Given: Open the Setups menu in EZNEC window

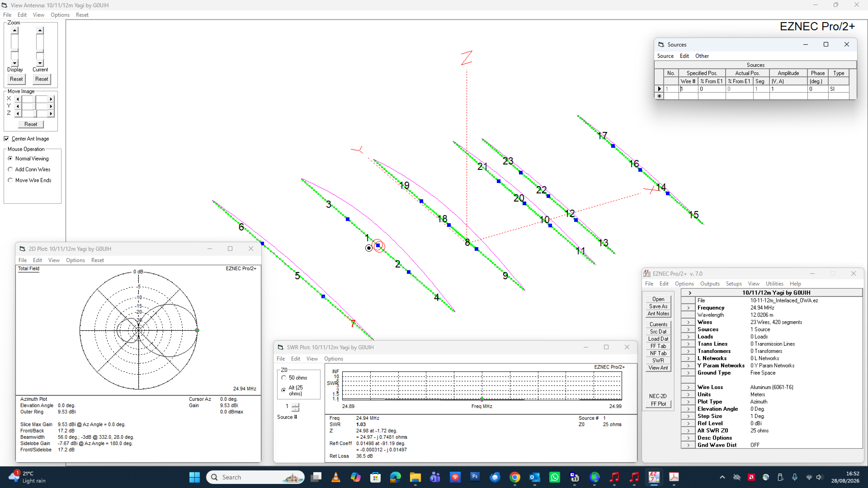Looking at the screenshot, I should (x=734, y=284).
